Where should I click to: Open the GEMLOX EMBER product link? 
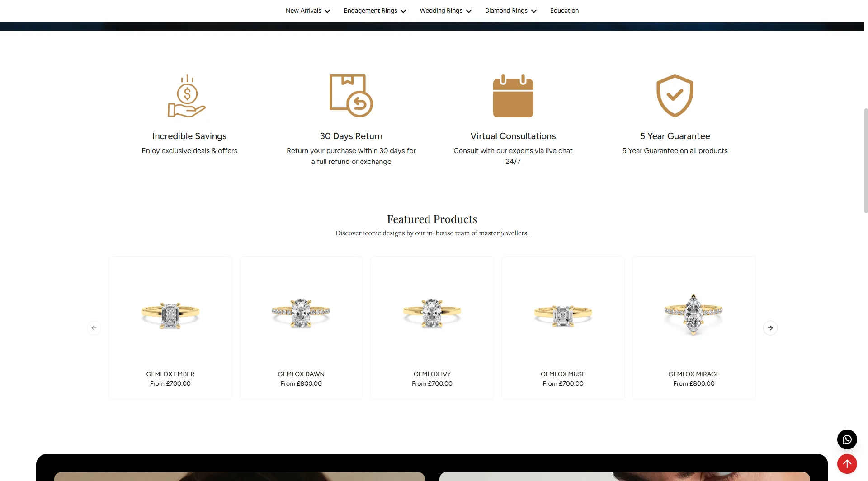(x=170, y=374)
